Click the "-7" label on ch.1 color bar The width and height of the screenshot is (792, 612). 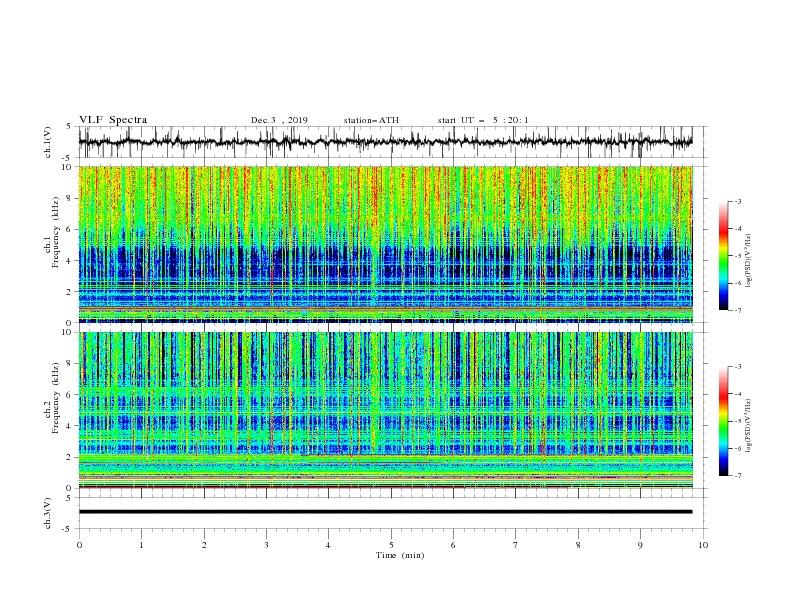click(x=738, y=310)
